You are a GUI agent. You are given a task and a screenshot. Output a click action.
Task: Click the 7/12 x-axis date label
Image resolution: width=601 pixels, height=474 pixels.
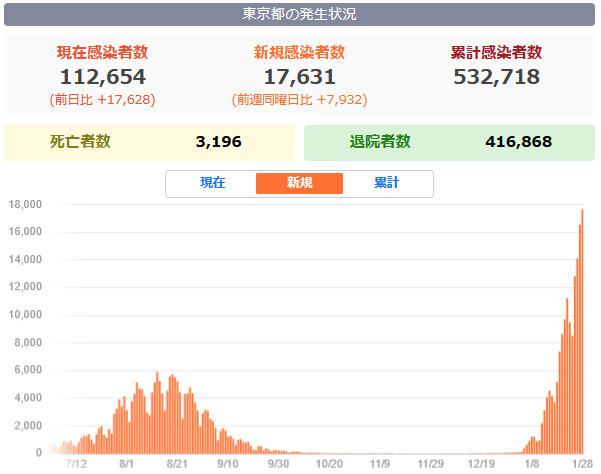tap(76, 464)
